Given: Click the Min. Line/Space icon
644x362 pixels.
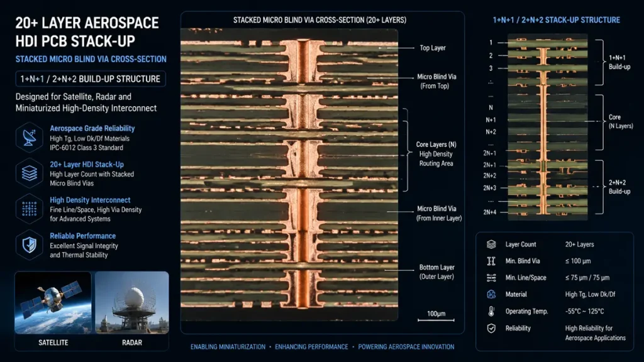Looking at the screenshot, I should point(491,278).
